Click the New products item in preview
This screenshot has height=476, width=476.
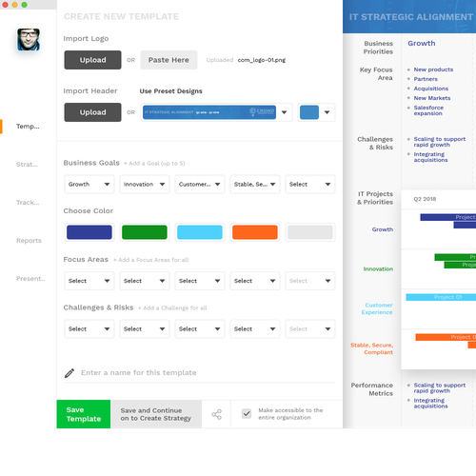tap(433, 69)
